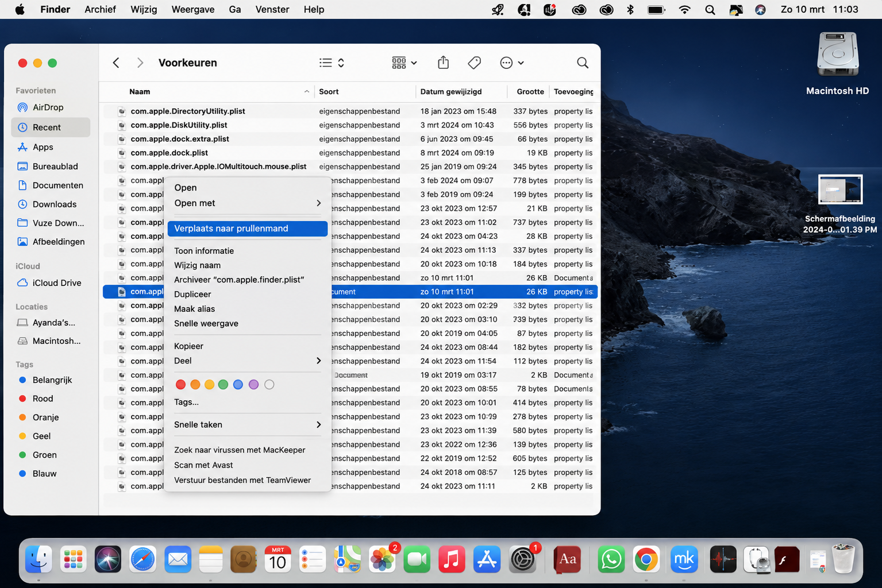
Task: Choose Snelle weergave in context menu
Action: [x=248, y=323]
